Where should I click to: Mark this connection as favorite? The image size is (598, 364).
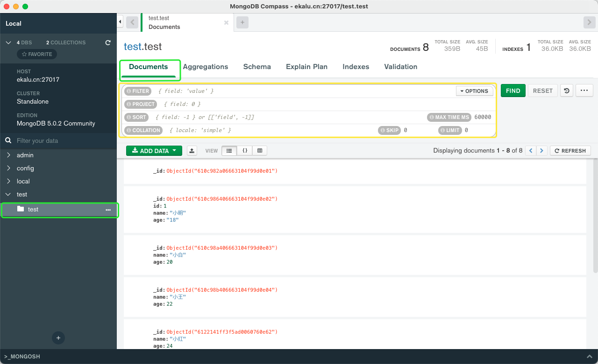pos(36,54)
